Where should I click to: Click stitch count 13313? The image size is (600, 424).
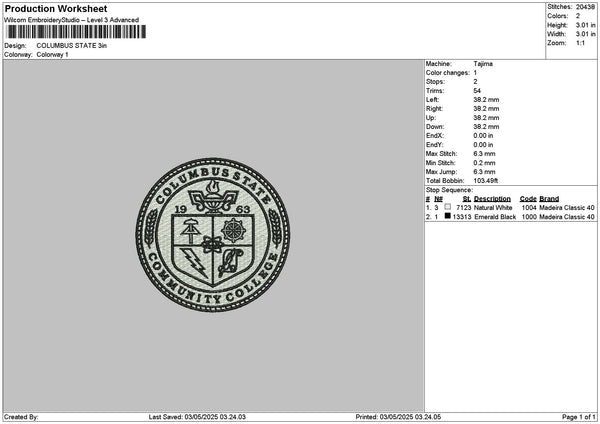(x=462, y=217)
